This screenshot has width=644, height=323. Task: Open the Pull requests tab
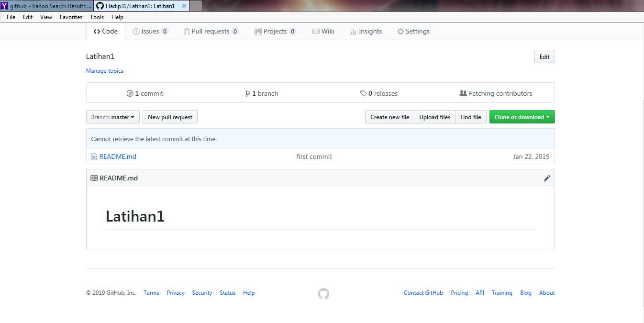[211, 31]
